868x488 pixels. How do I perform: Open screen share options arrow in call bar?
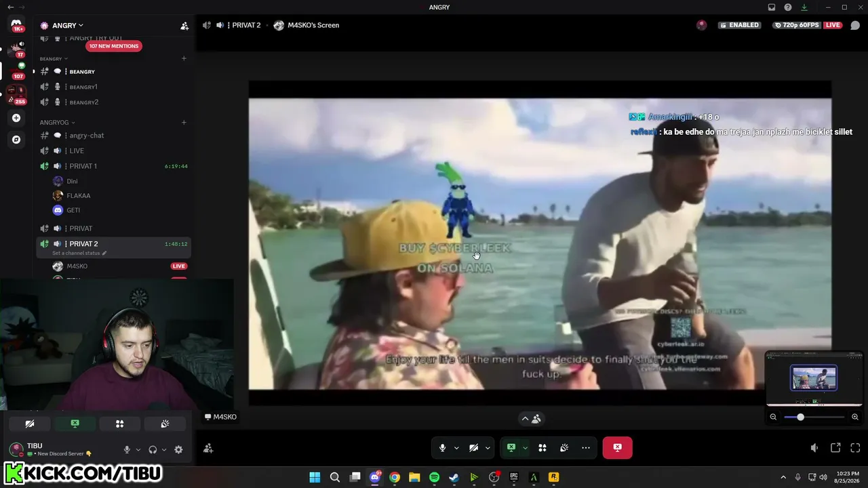pos(525,448)
